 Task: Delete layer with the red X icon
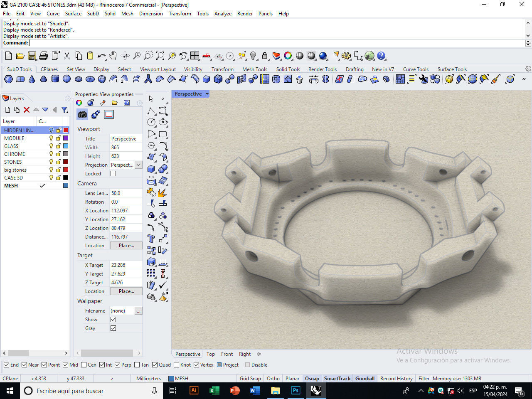click(27, 110)
